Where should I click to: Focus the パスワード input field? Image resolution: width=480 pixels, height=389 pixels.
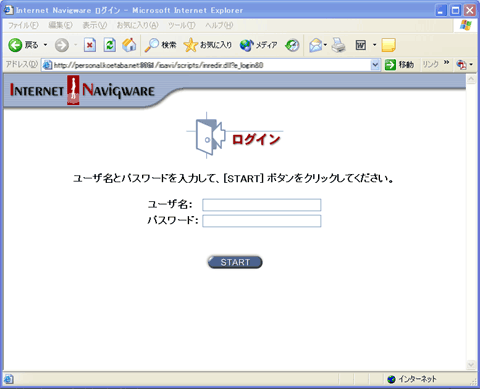click(x=262, y=221)
